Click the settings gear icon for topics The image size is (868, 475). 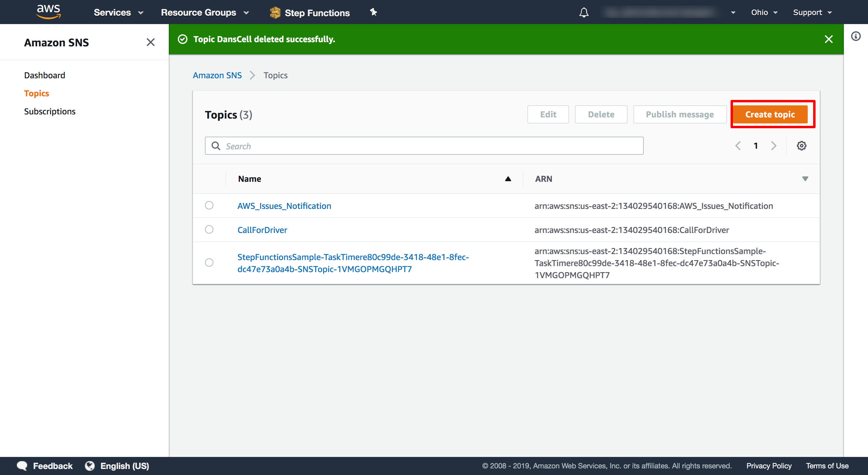[x=802, y=146]
